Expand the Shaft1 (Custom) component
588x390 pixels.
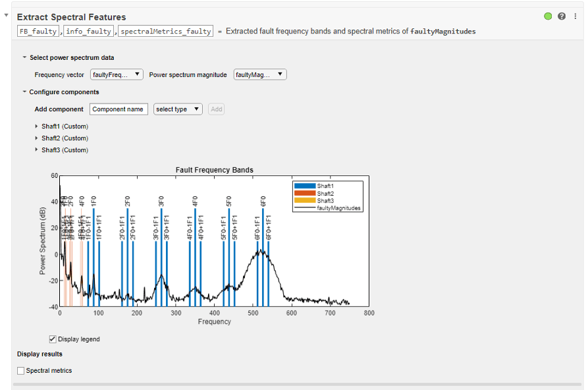click(x=37, y=126)
